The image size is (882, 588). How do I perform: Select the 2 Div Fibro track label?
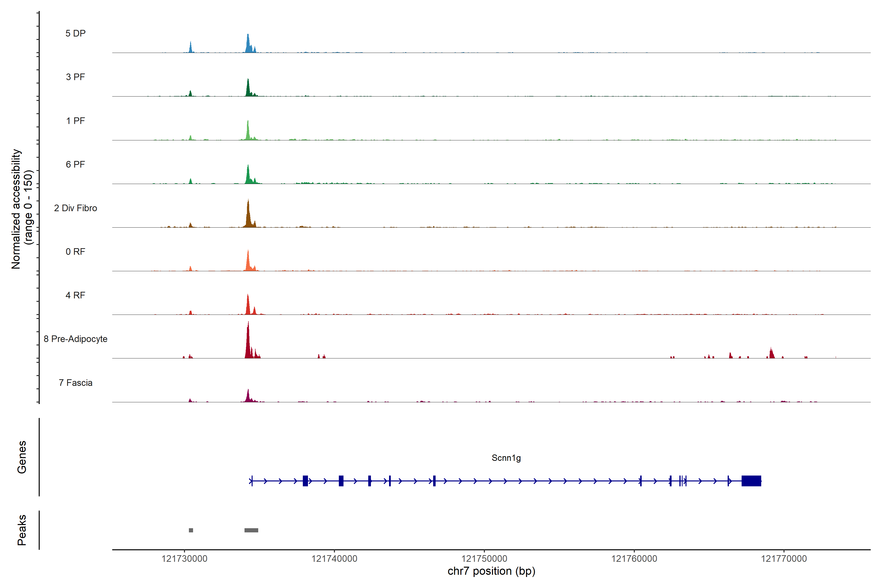pos(75,208)
